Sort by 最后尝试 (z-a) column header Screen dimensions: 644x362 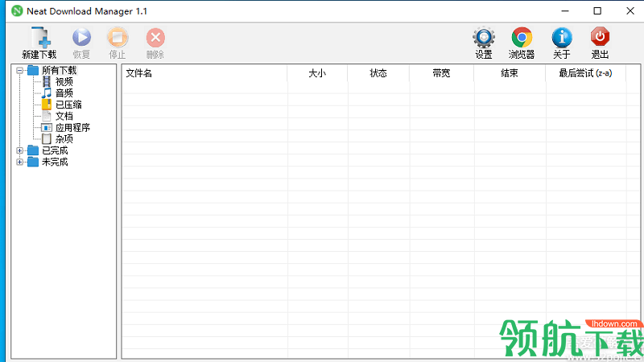coord(586,73)
